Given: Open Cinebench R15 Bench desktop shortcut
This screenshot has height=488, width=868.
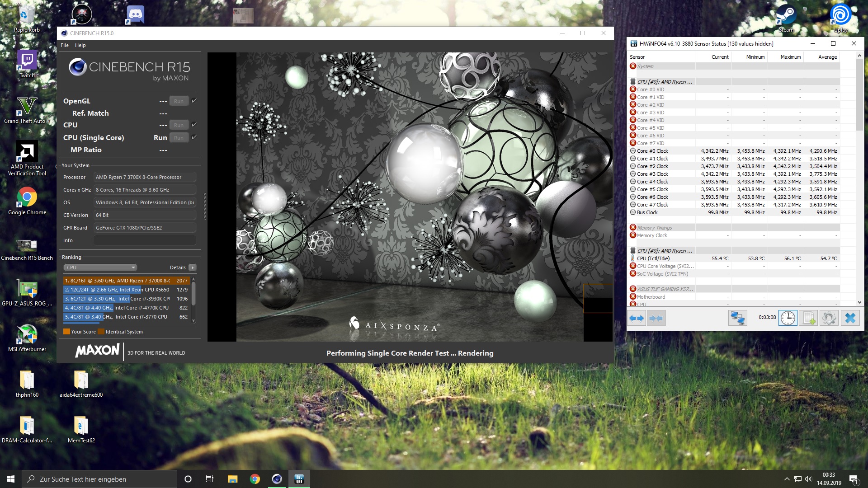Looking at the screenshot, I should point(27,249).
